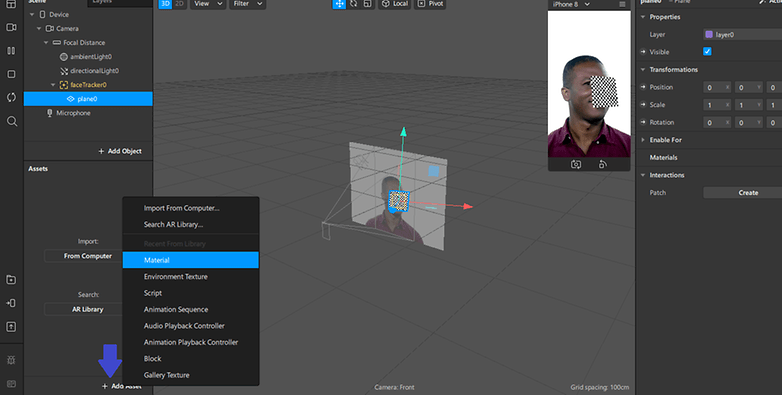Screen dimensions: 782x395
Task: Click Create next to Patch
Action: (743, 193)
